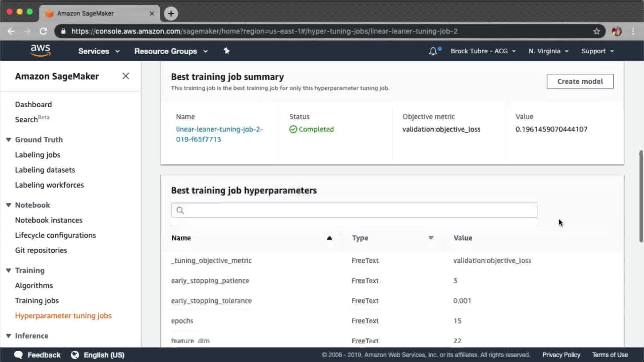The height and width of the screenshot is (362, 644).
Task: Sort hyperparameters by the Name column arrow
Action: (x=329, y=238)
